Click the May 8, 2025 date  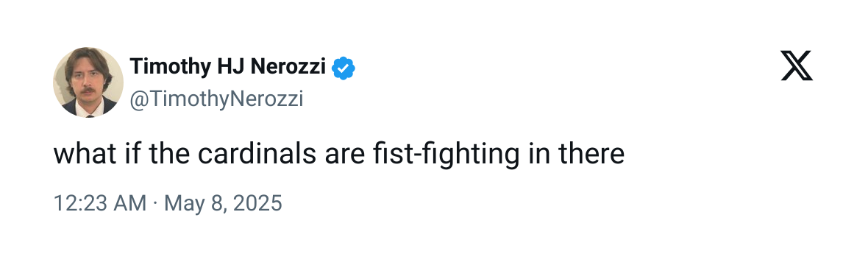pyautogui.click(x=223, y=203)
